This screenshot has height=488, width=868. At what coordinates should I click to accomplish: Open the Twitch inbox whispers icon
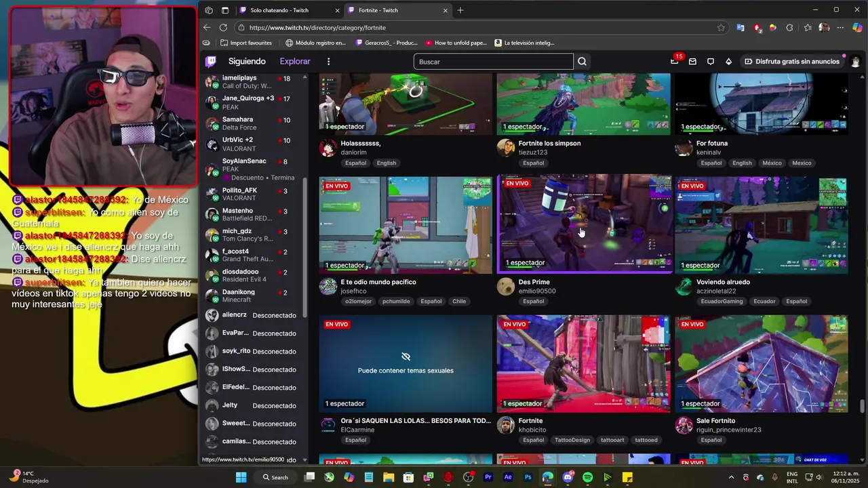(692, 61)
